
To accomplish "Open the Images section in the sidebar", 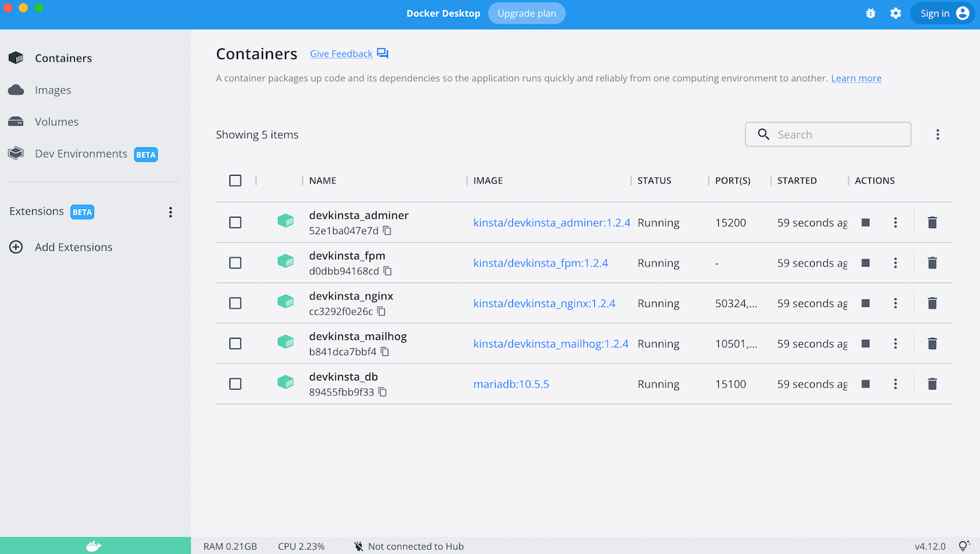I will coord(52,90).
